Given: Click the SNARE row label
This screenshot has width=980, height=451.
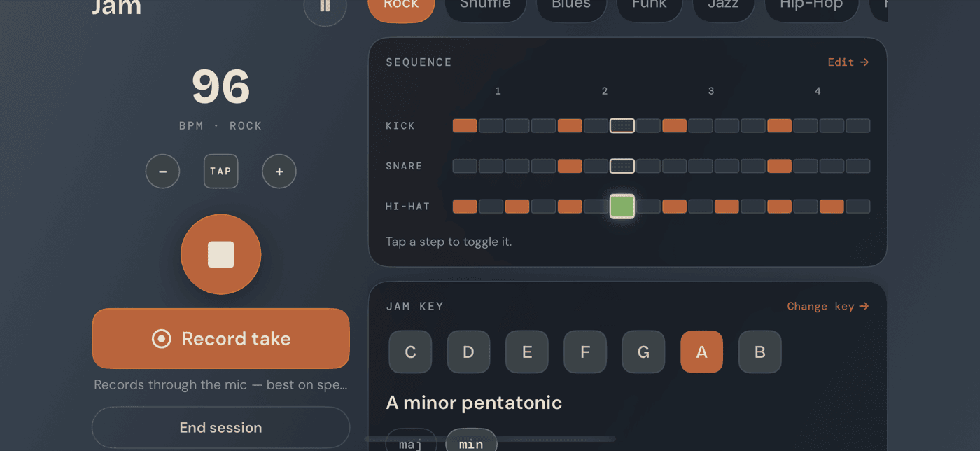Looking at the screenshot, I should click(405, 166).
